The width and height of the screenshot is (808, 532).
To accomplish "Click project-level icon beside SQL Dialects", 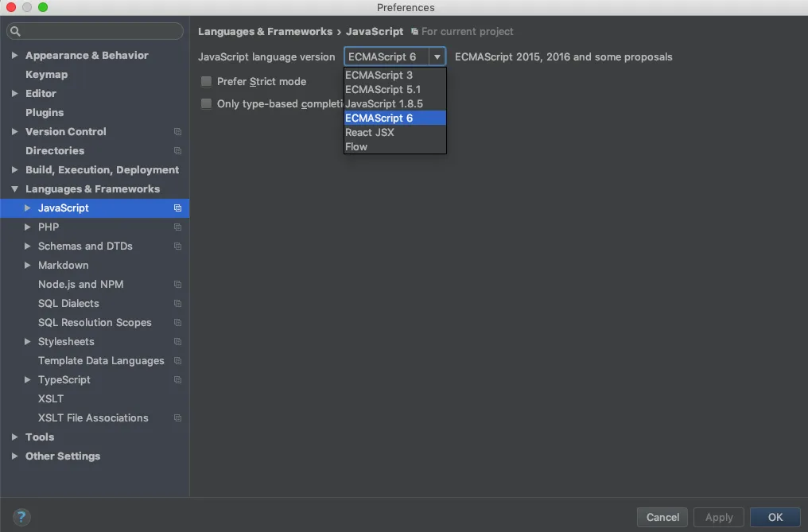I will [x=177, y=304].
